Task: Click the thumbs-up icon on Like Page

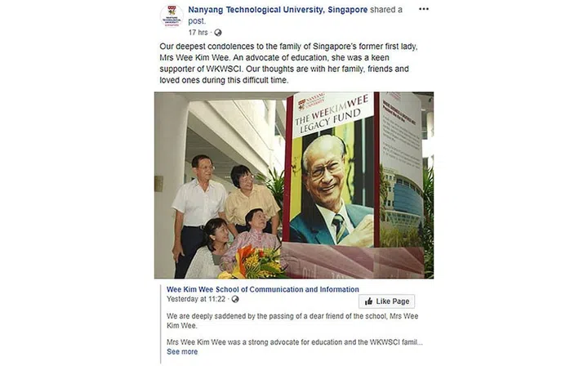Action: click(369, 301)
